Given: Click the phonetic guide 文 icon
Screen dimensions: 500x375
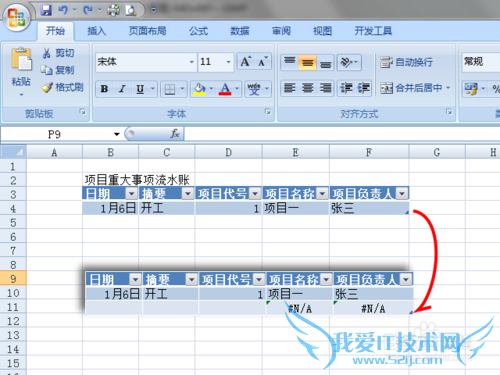Looking at the screenshot, I should 254,89.
